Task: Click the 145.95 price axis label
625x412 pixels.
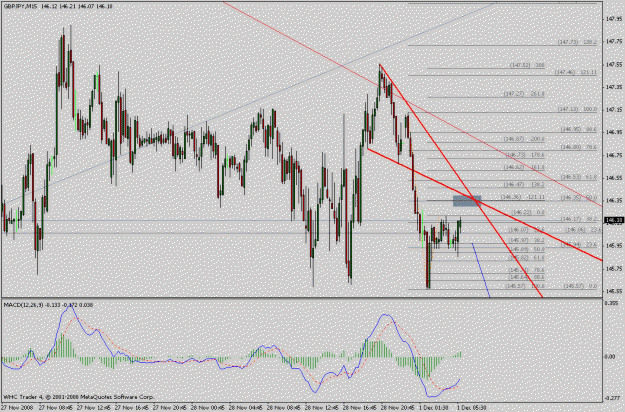Action: [614, 246]
